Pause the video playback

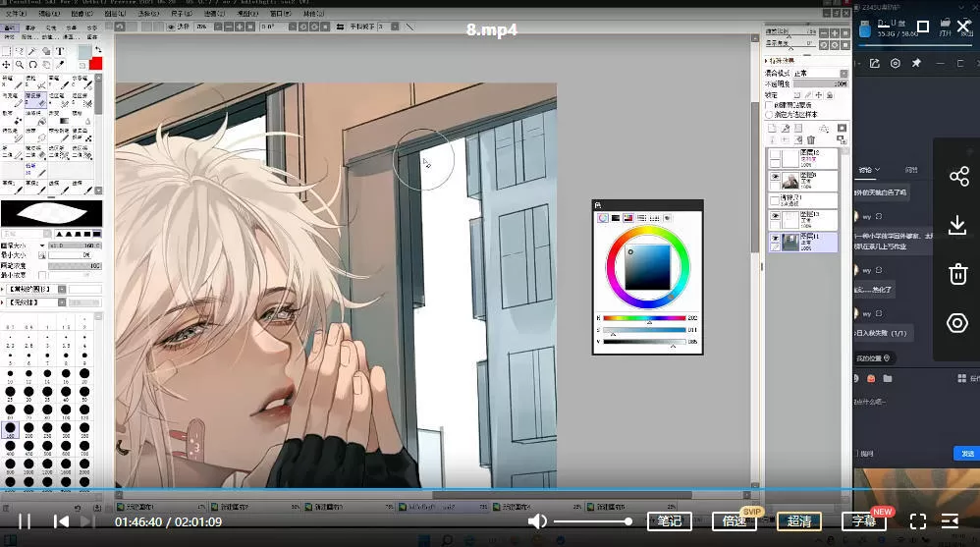point(25,521)
